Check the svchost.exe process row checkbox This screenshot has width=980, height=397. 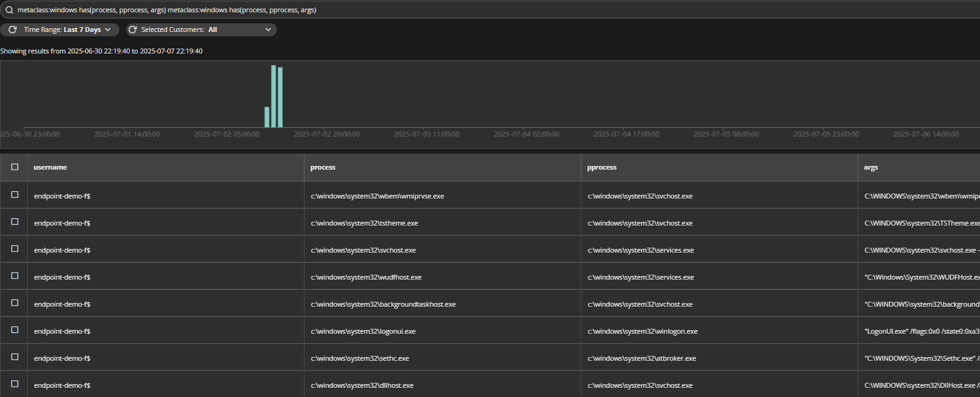pos(15,249)
